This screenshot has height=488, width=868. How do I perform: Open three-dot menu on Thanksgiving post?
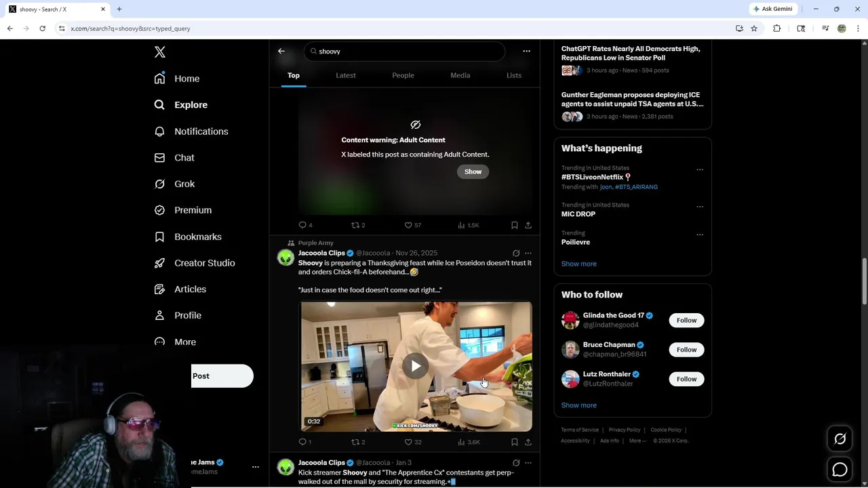[x=528, y=253]
